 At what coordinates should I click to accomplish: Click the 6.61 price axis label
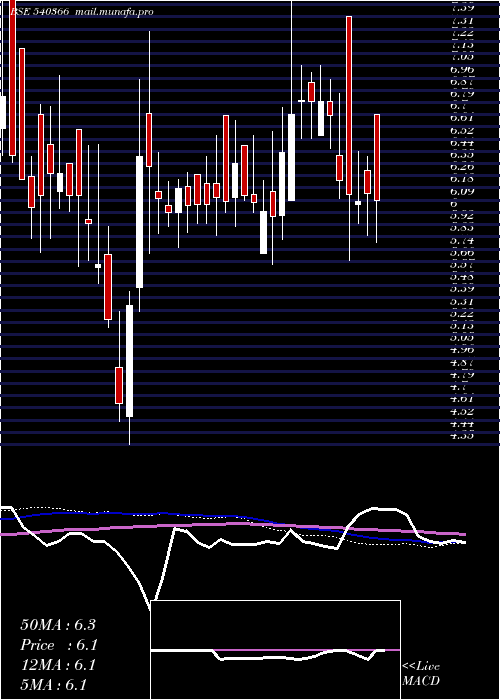click(462, 118)
